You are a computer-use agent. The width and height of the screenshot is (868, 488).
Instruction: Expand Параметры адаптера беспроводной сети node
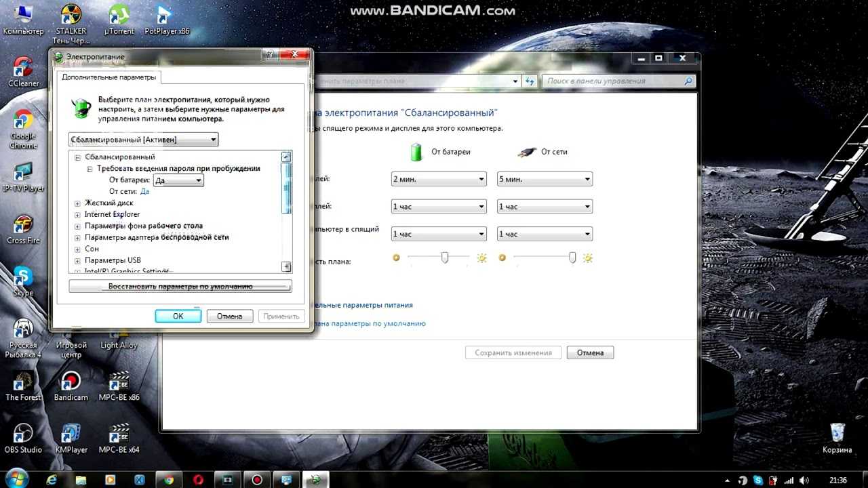click(x=77, y=238)
